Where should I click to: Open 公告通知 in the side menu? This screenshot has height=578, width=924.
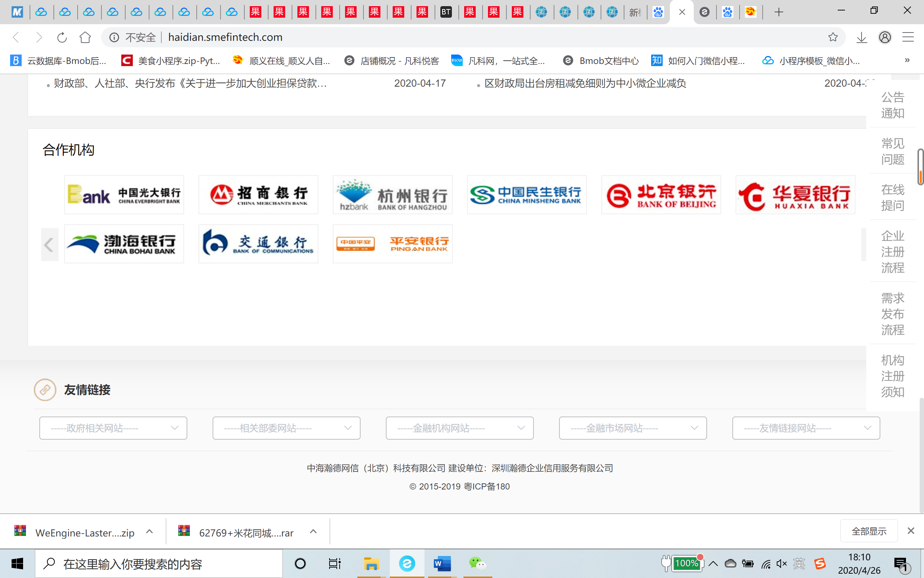(893, 105)
